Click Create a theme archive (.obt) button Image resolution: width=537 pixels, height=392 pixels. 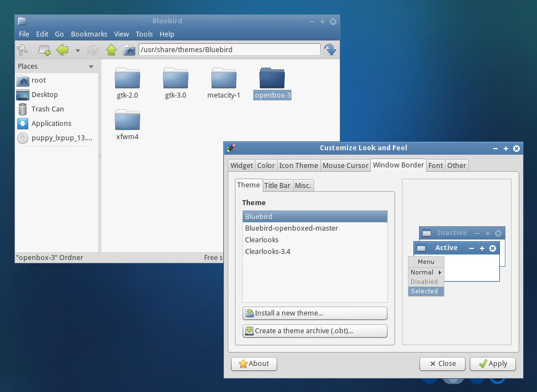point(315,331)
